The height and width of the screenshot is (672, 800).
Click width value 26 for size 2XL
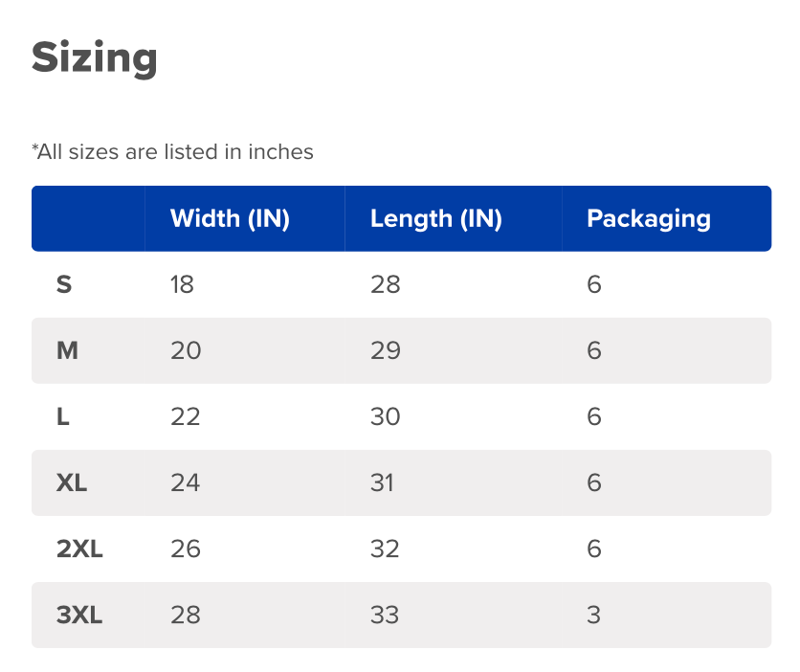[186, 549]
